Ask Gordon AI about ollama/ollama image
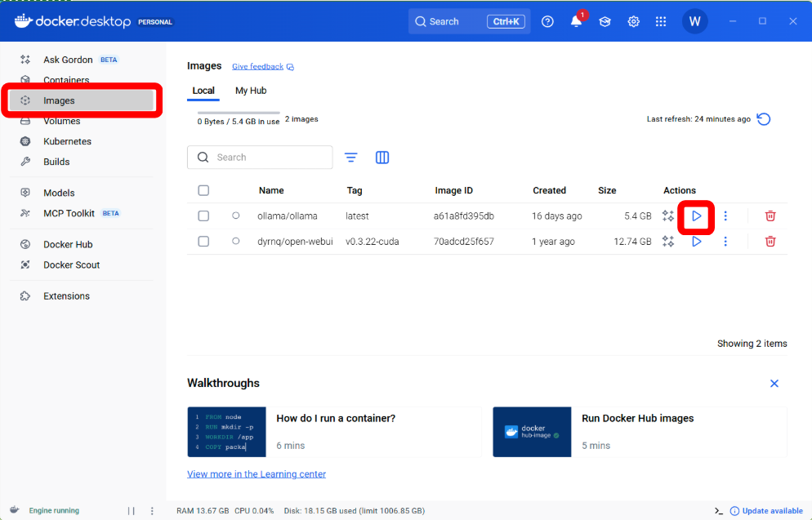Screen dimensions: 812x520 (668, 216)
